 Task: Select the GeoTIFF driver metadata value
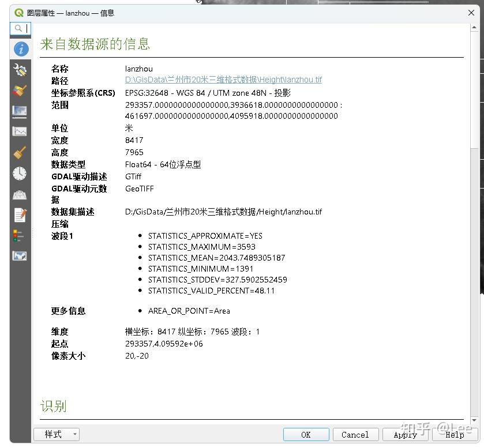coord(139,189)
